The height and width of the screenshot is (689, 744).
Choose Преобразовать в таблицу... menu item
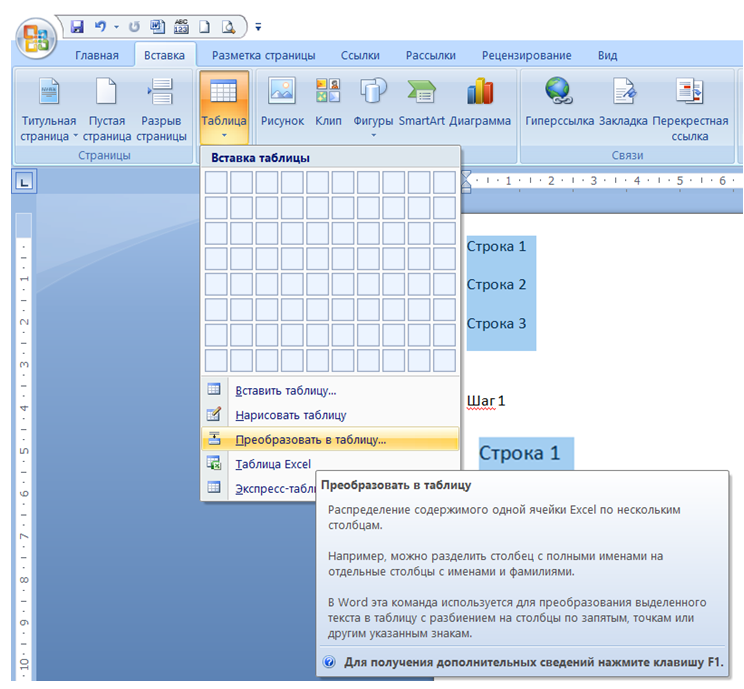click(x=330, y=439)
